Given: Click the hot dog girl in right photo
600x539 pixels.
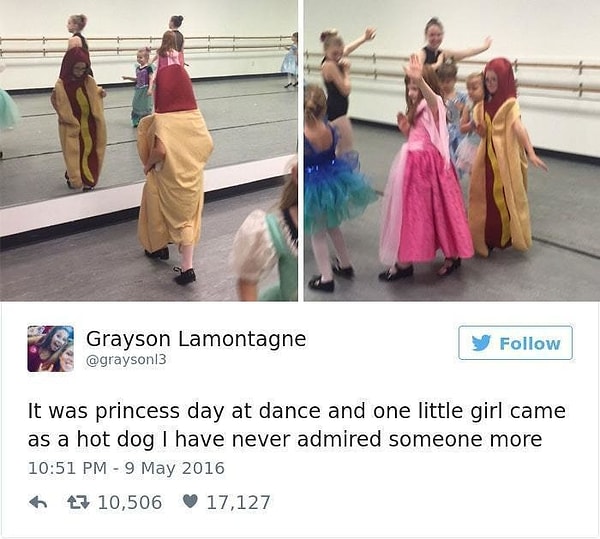Looking at the screenshot, I should tap(503, 159).
